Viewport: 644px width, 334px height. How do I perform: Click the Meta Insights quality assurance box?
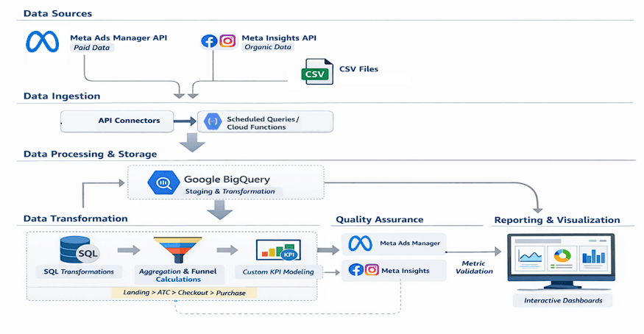click(x=395, y=270)
